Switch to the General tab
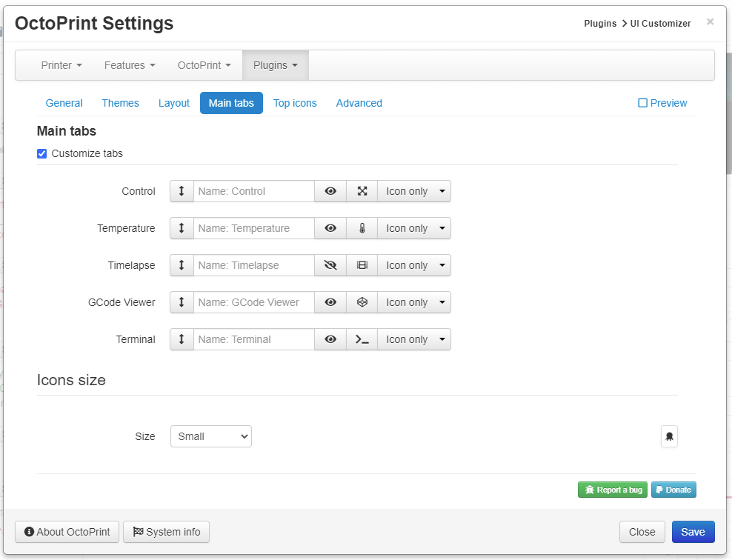The width and height of the screenshot is (732, 560). [x=64, y=103]
